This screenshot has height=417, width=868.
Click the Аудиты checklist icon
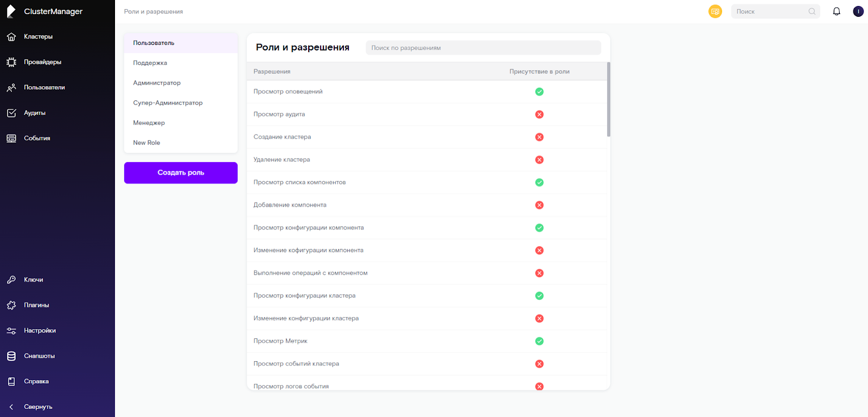pyautogui.click(x=11, y=113)
